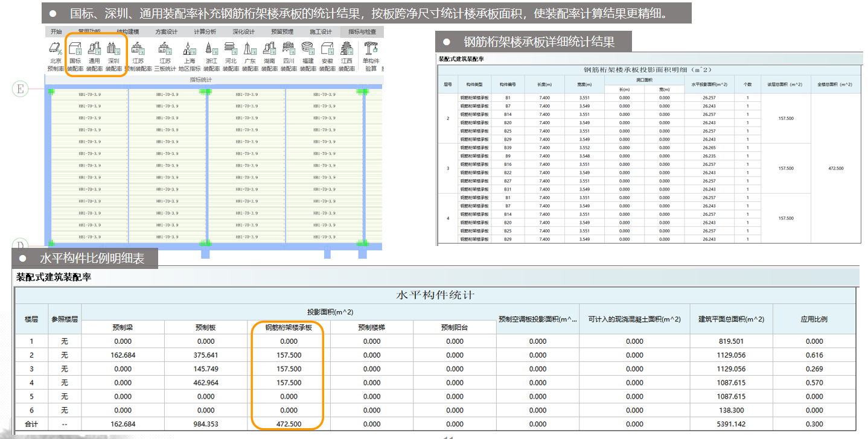868x439 pixels.
Task: Switch to the 计算分析 tab
Action: coord(205,31)
